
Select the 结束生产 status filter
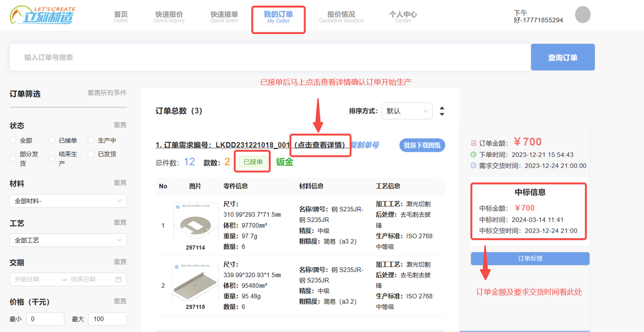[52, 158]
